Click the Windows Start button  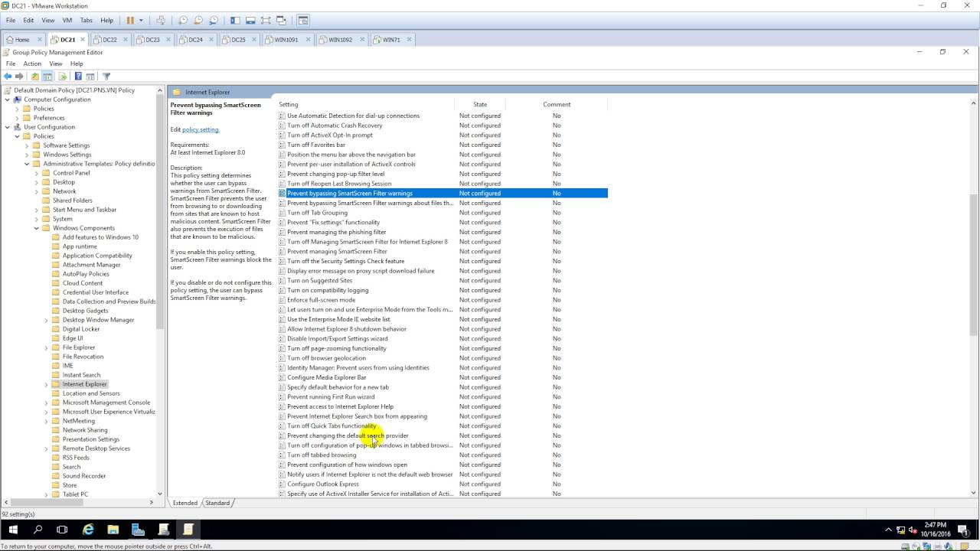(x=13, y=530)
